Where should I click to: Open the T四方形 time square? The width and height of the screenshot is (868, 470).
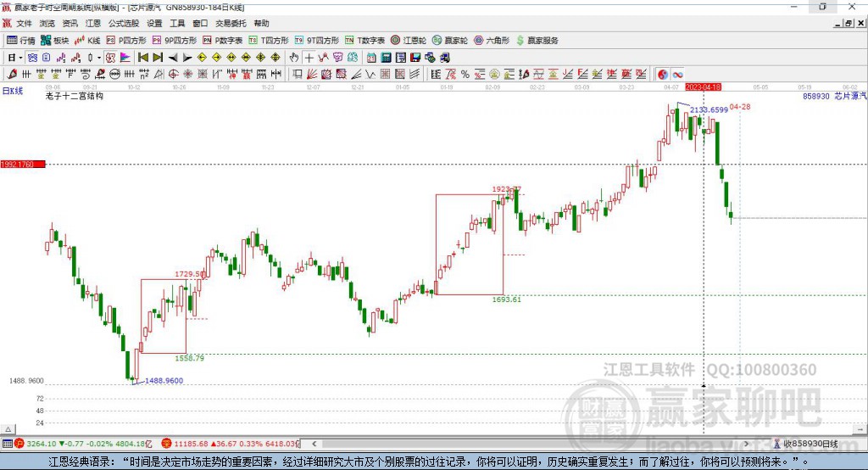click(x=269, y=41)
